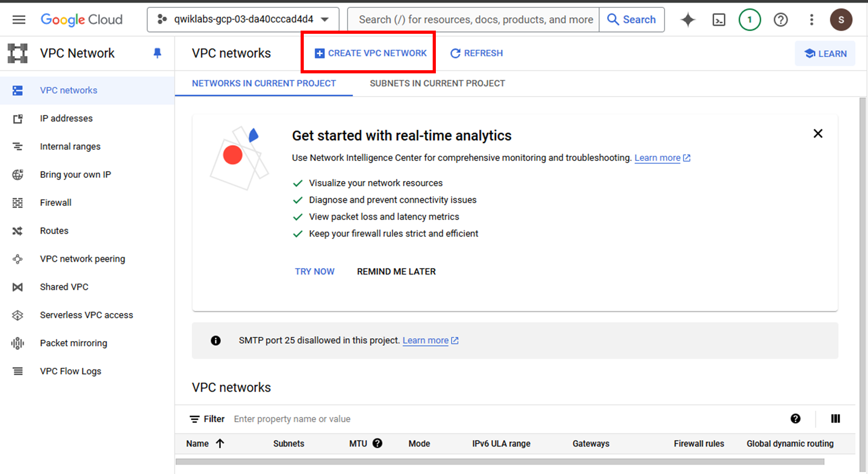Open the Gemini AI sparkle icon
Screen dimensions: 868x474
(688, 20)
